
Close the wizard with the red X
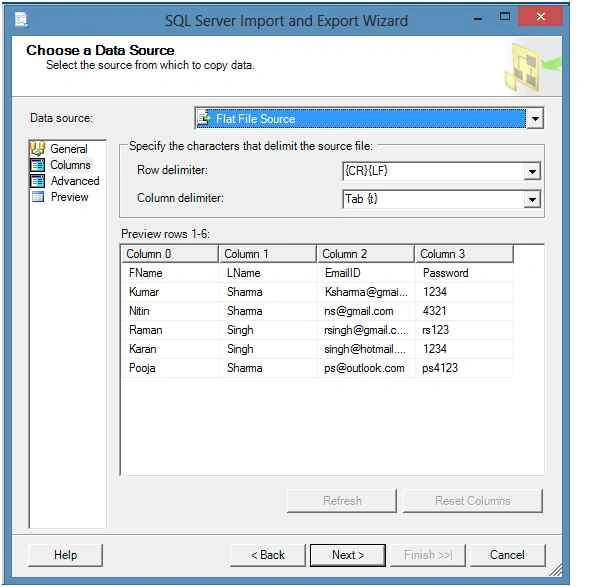(541, 16)
